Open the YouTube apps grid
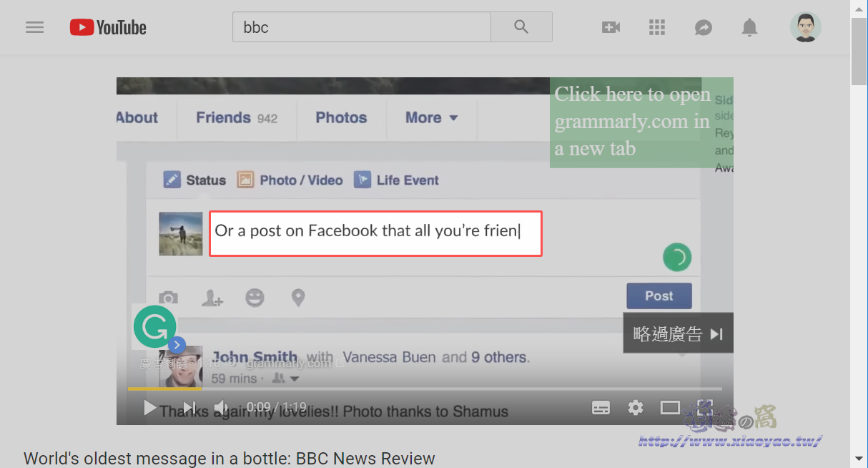The image size is (868, 468). click(x=657, y=27)
